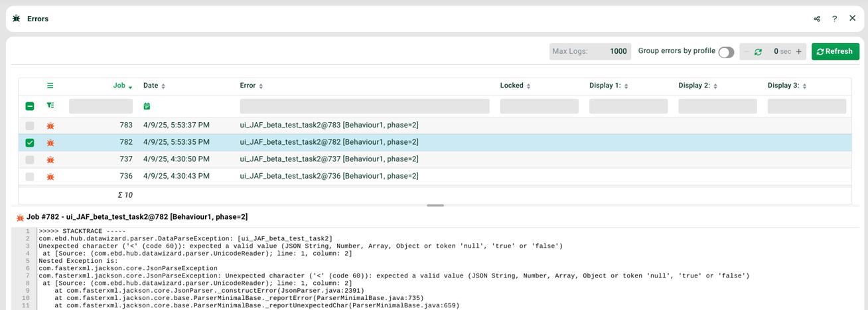The width and height of the screenshot is (868, 310).
Task: Click the Display 1 filter input
Action: pos(628,106)
